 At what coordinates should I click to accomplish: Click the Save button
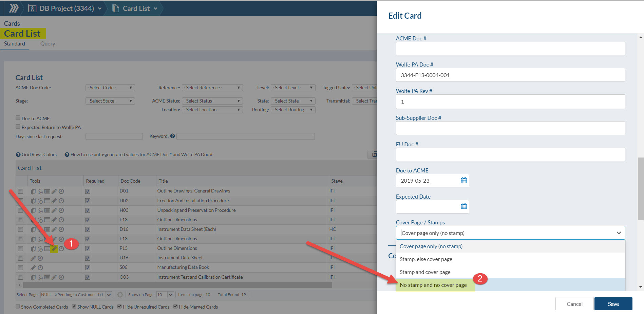click(613, 304)
